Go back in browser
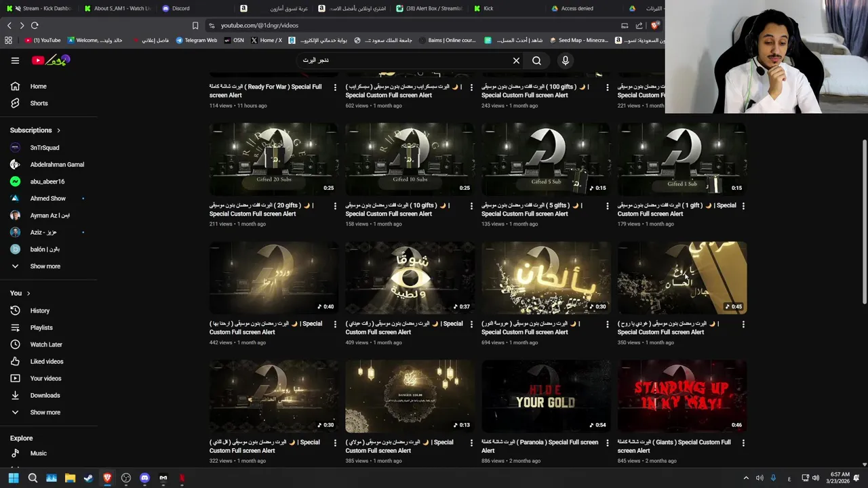The image size is (868, 488). [x=9, y=25]
